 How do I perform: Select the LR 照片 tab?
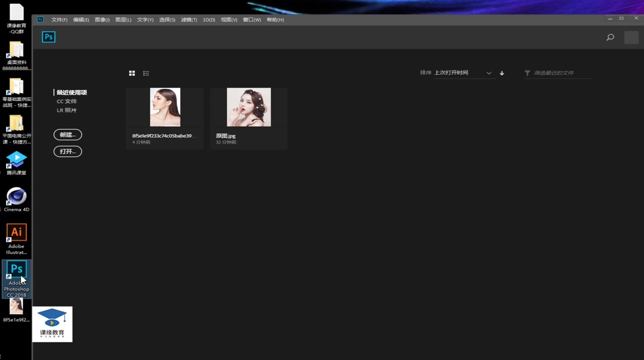[67, 110]
